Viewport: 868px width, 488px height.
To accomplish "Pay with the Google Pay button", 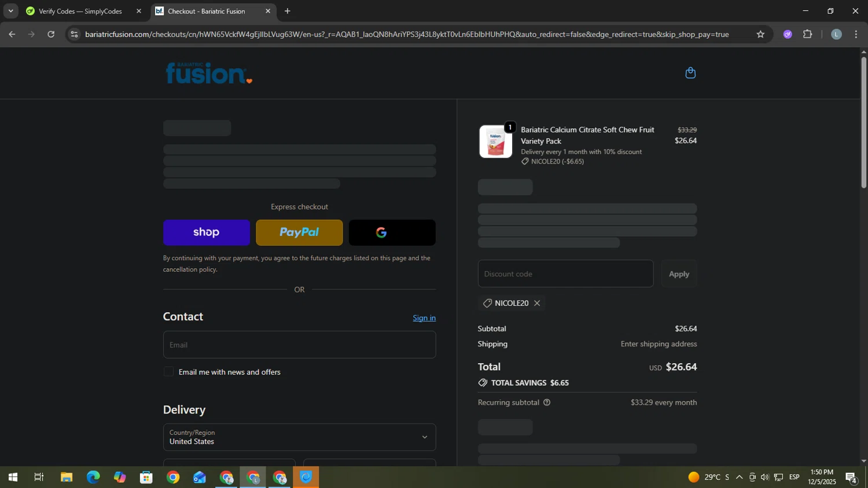I will click(x=392, y=232).
